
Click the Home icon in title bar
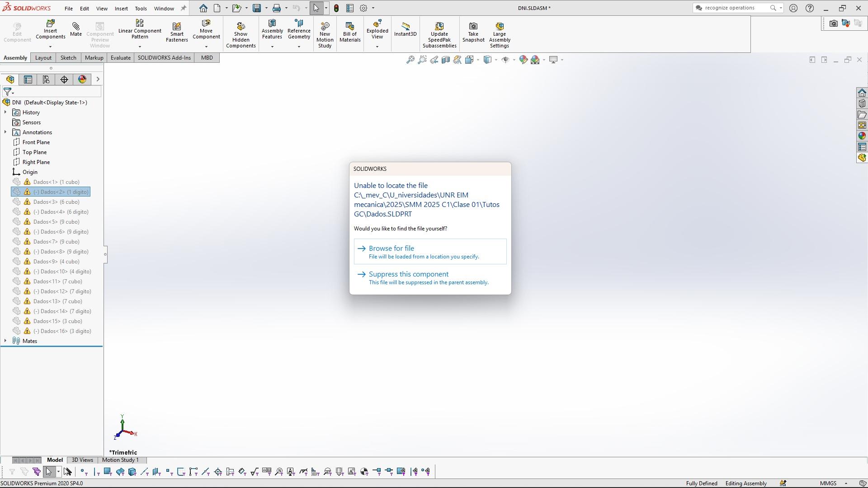coord(203,8)
